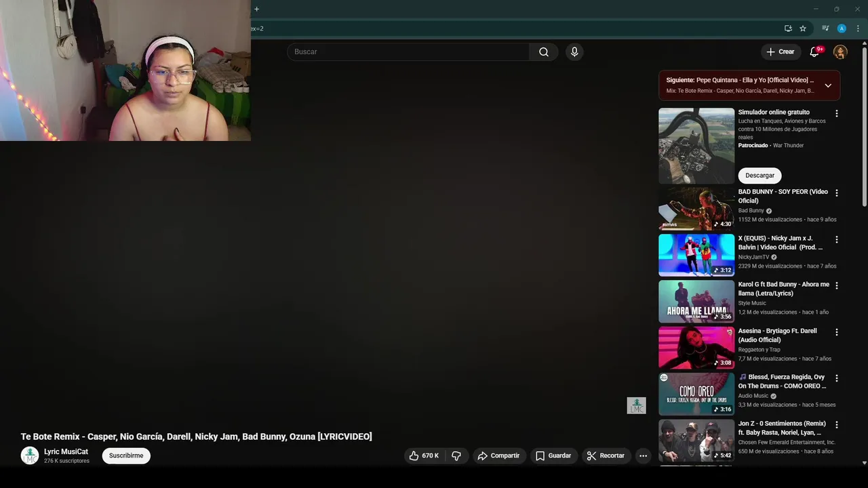Screen dimensions: 868x488
Task: Click the Chrome install app icon
Action: 788,28
